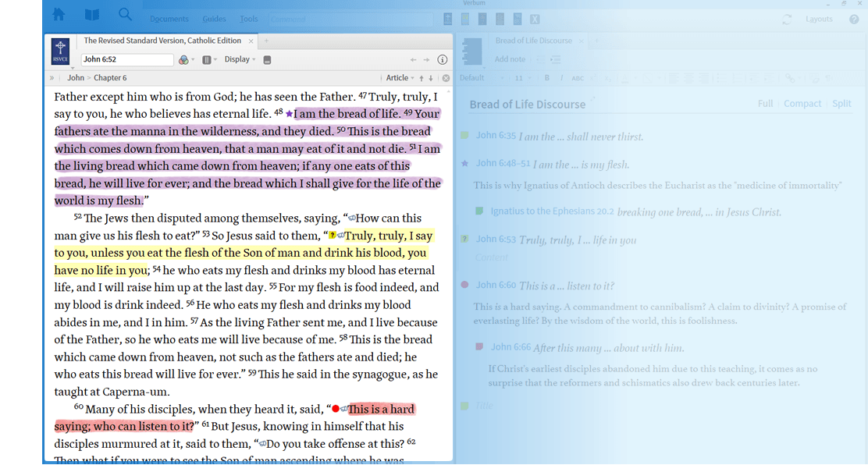The width and height of the screenshot is (868, 465).
Task: Open the Library book icon
Action: [92, 14]
